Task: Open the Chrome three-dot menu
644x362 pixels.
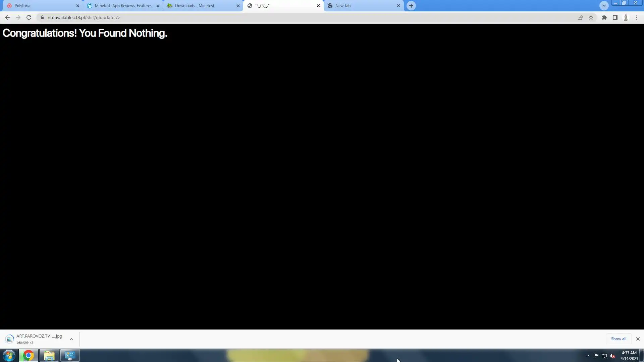Action: tap(637, 17)
